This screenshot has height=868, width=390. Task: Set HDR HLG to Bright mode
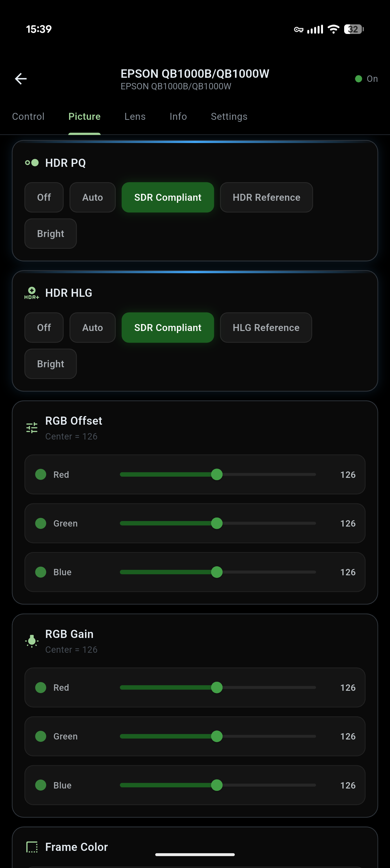(x=50, y=364)
